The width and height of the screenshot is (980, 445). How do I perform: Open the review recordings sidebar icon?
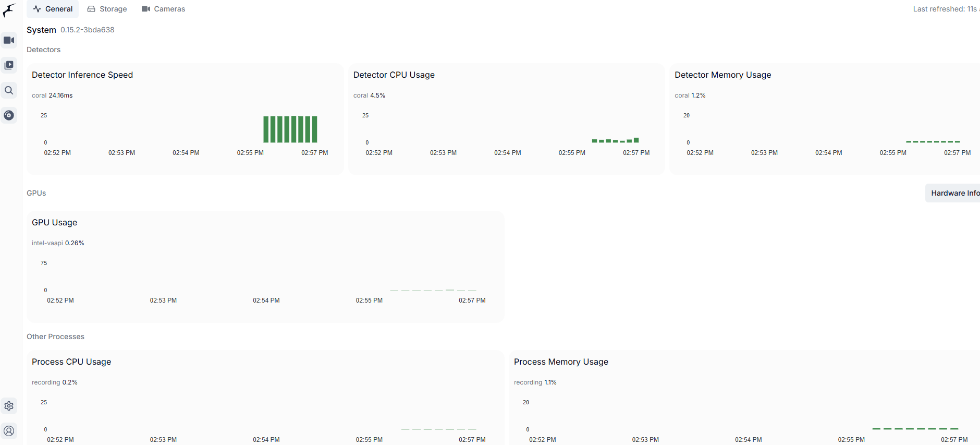point(9,65)
